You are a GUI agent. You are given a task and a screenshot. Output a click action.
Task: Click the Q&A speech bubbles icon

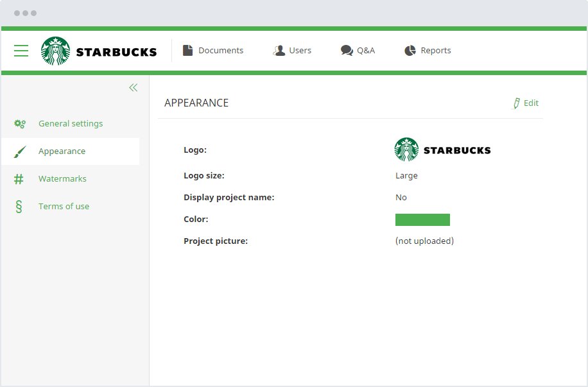(347, 51)
